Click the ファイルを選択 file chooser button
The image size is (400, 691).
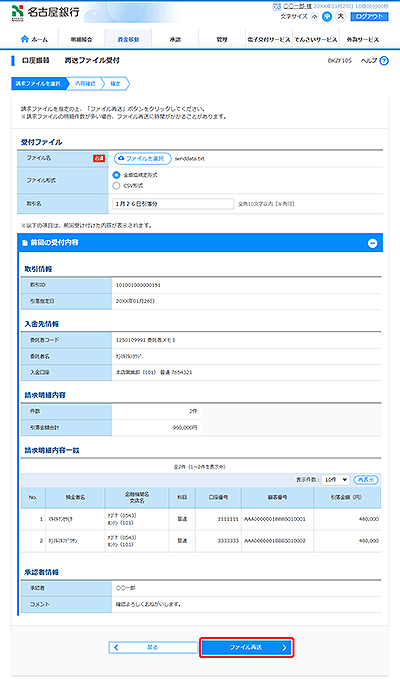point(142,159)
